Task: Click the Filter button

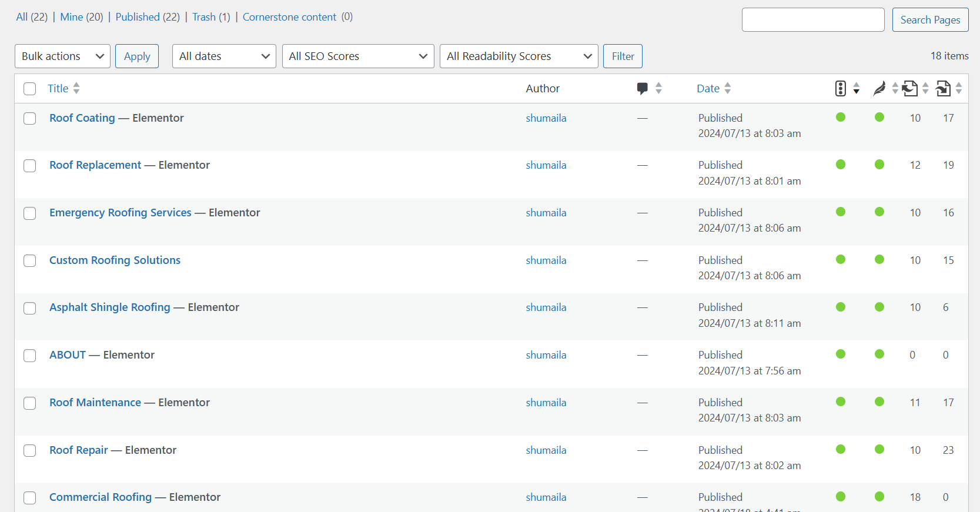Action: point(623,56)
